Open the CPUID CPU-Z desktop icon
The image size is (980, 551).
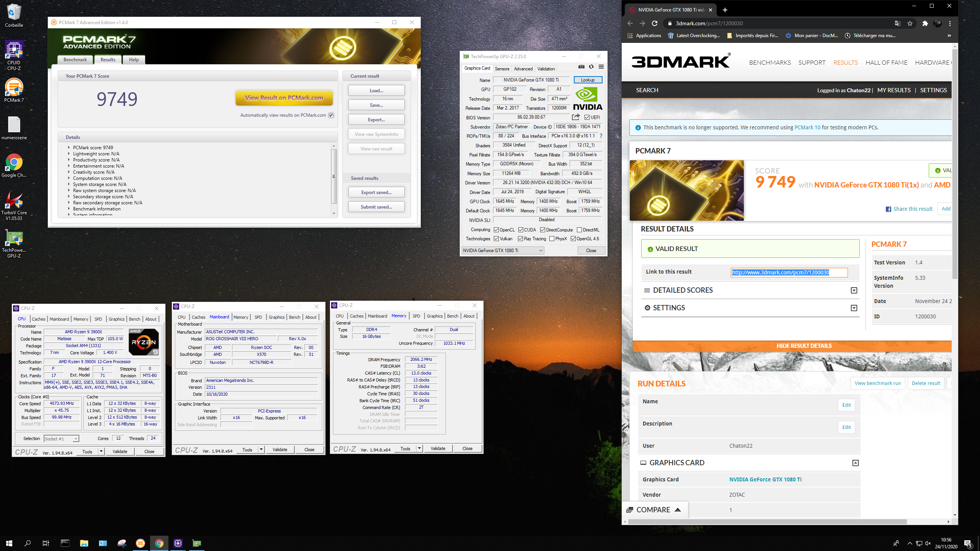click(14, 56)
